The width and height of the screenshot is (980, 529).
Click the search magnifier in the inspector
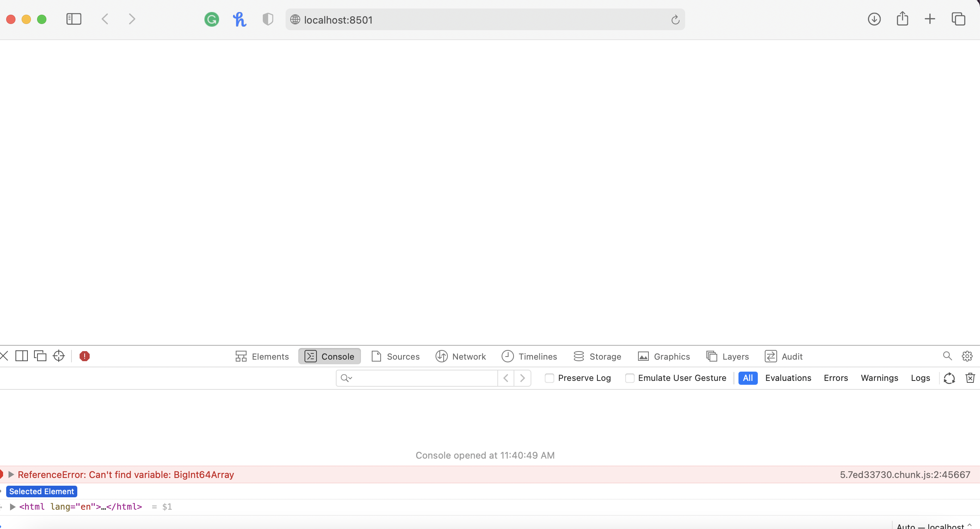(947, 356)
